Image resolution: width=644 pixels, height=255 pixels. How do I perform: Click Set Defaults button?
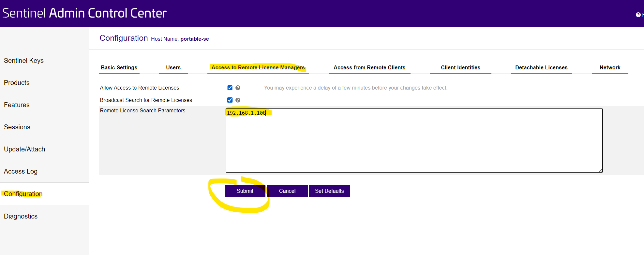pyautogui.click(x=329, y=191)
